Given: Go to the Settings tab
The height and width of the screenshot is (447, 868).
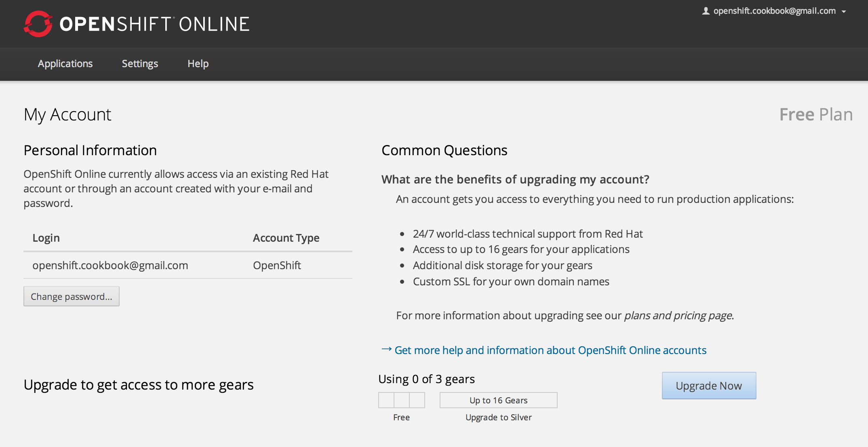Looking at the screenshot, I should (140, 64).
